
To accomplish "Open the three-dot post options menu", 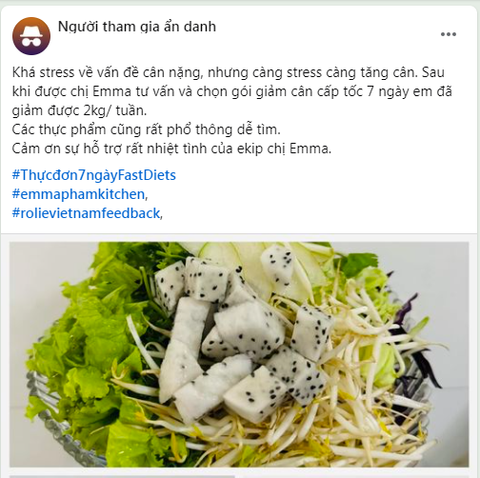I will (x=448, y=34).
